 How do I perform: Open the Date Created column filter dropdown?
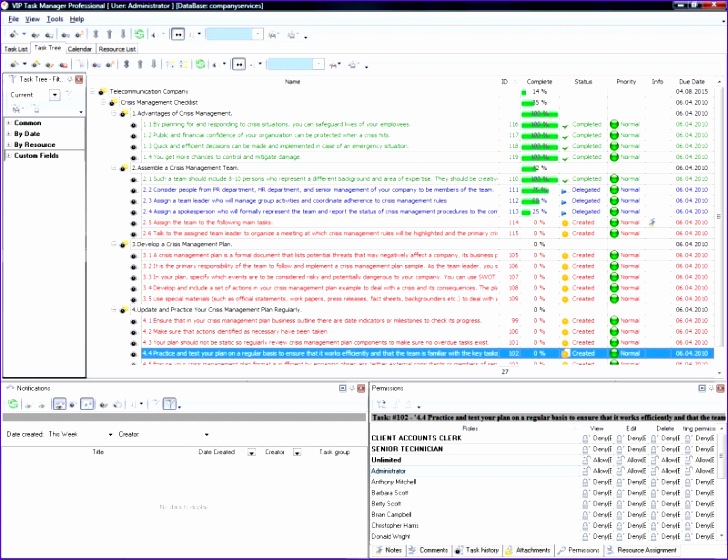click(x=251, y=452)
